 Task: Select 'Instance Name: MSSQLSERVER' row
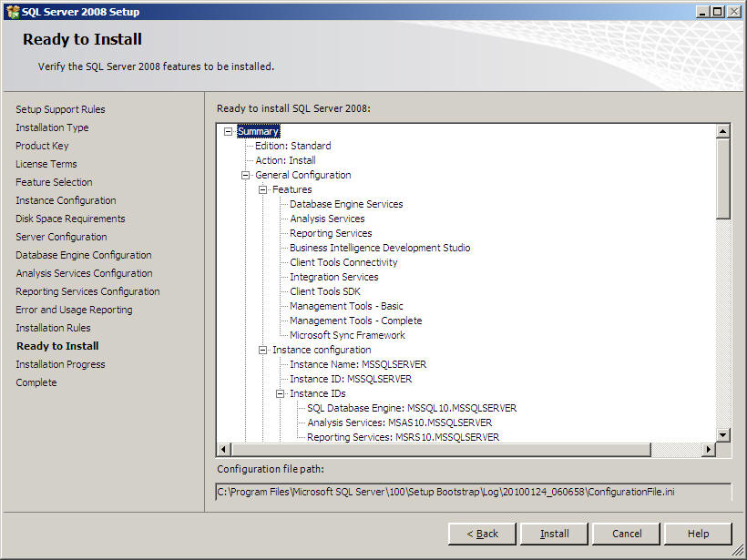(358, 365)
